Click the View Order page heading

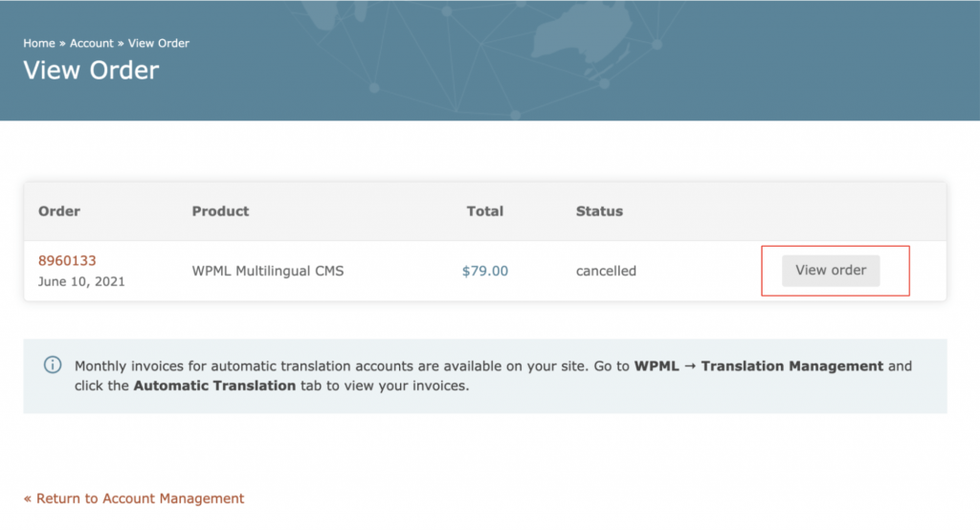tap(91, 70)
